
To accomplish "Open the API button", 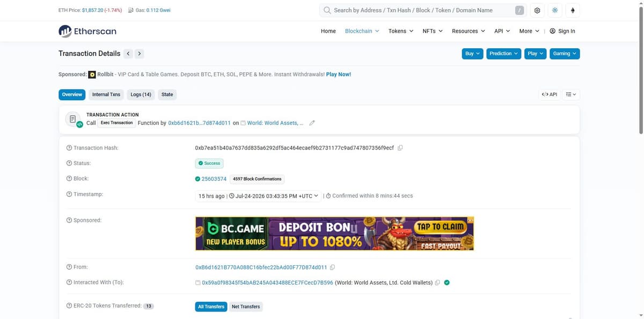I will point(550,94).
